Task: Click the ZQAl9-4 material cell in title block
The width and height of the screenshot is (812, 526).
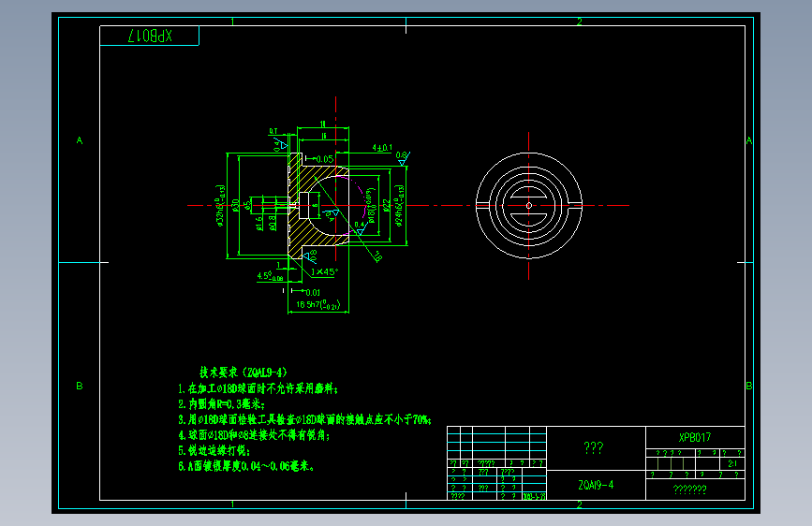Action: (596, 485)
